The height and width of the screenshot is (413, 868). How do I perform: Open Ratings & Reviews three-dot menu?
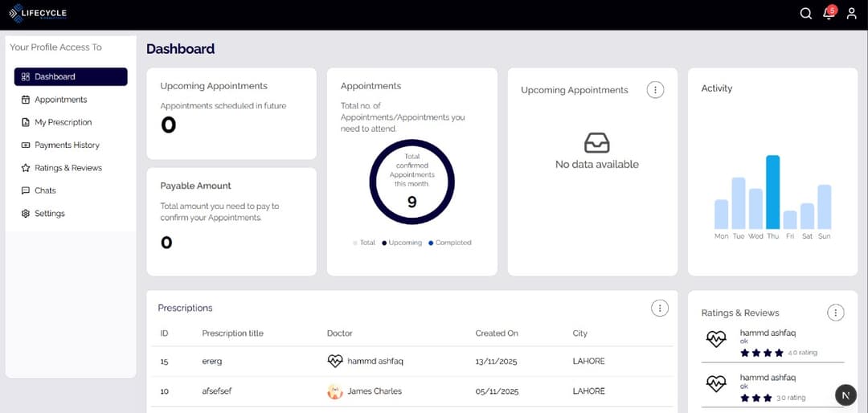(836, 313)
